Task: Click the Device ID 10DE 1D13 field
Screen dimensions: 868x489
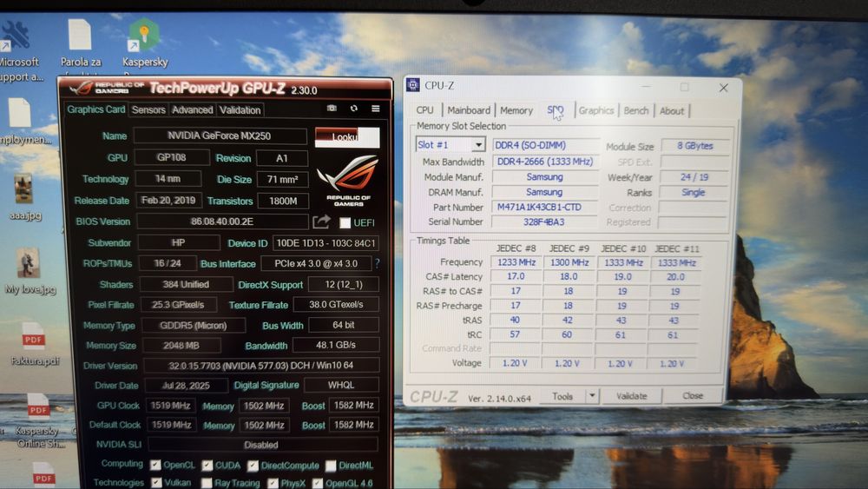Action: click(326, 242)
